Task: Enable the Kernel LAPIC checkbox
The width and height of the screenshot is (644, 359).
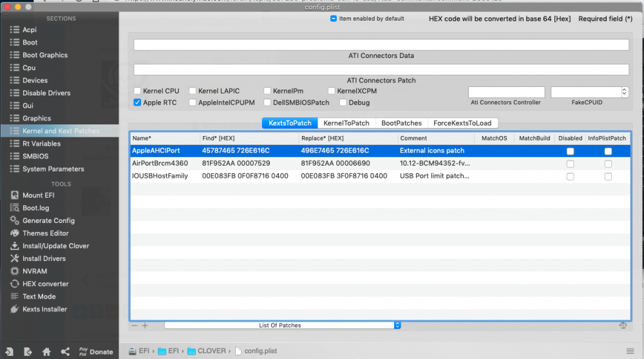Action: [193, 91]
